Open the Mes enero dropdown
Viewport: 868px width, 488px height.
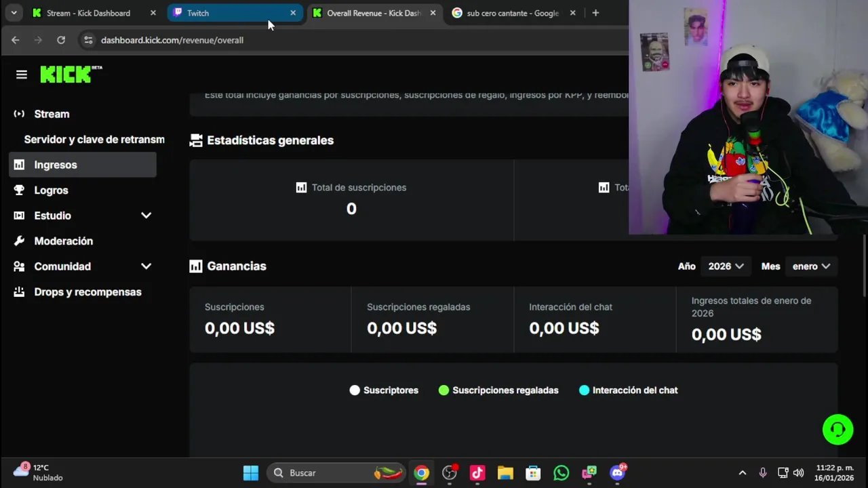pyautogui.click(x=811, y=266)
